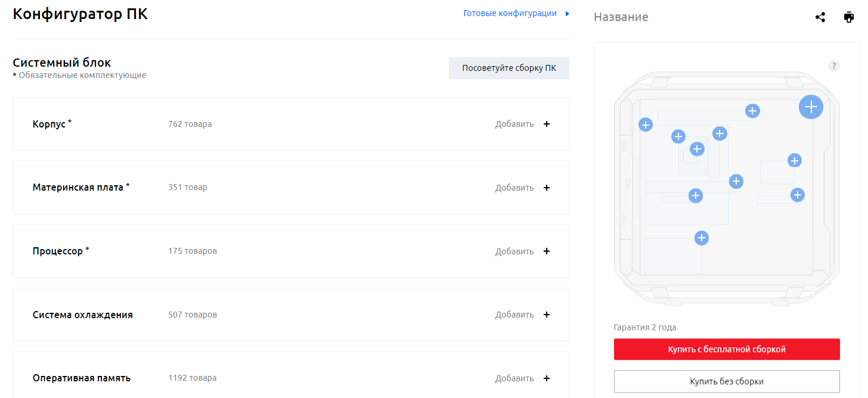Select Добавить for Материнская плата
This screenshot has width=868, height=398.
pos(514,188)
